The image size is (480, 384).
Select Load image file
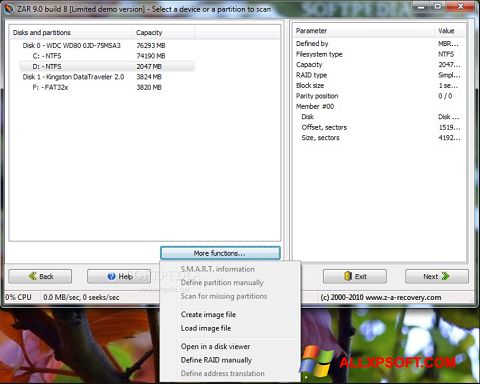tap(206, 328)
